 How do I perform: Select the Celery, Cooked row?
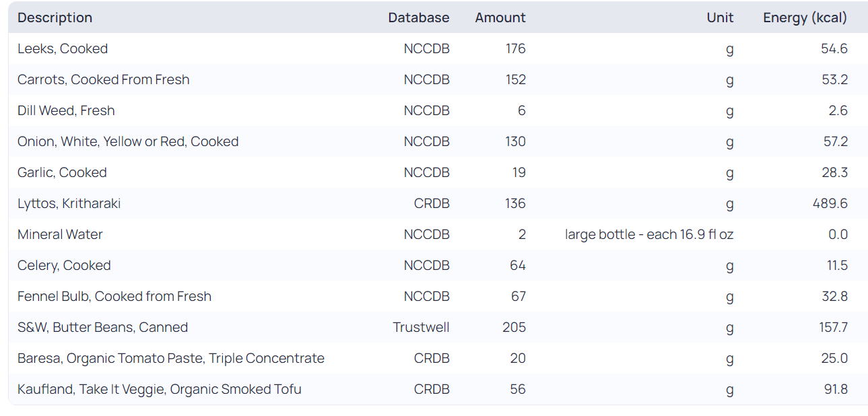click(x=64, y=265)
